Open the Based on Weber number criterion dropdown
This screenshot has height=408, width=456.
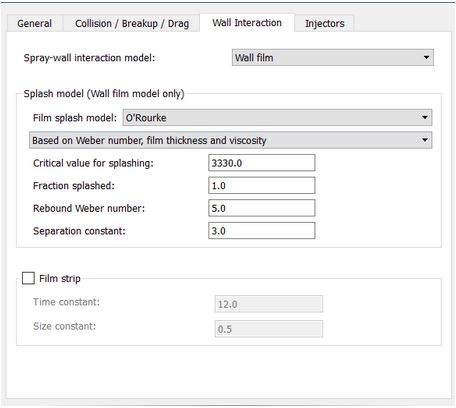pyautogui.click(x=231, y=140)
